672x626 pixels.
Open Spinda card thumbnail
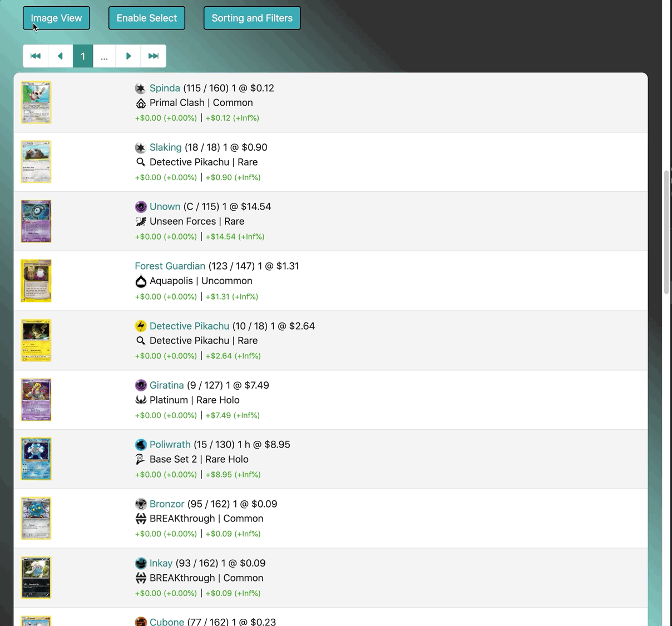[36, 102]
